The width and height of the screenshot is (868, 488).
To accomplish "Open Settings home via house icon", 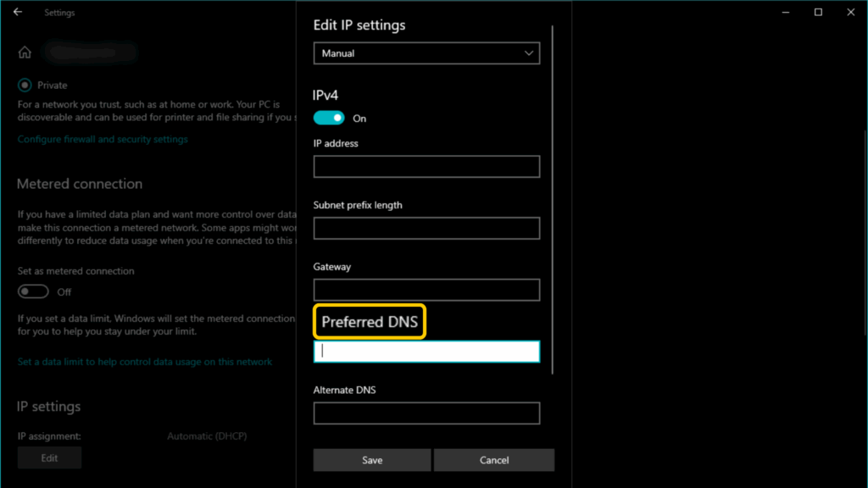I will point(25,53).
